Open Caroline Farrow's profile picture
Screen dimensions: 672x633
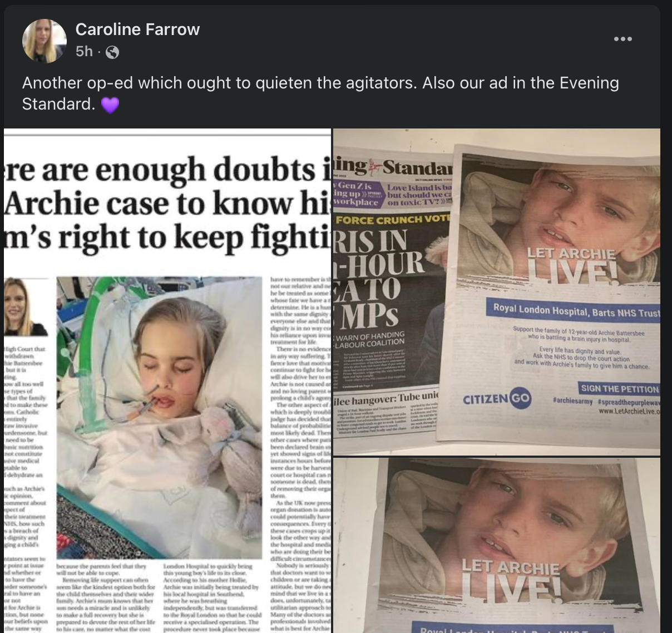pos(45,41)
